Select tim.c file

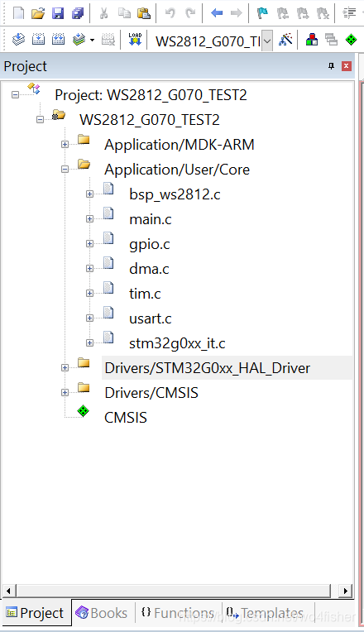click(145, 294)
